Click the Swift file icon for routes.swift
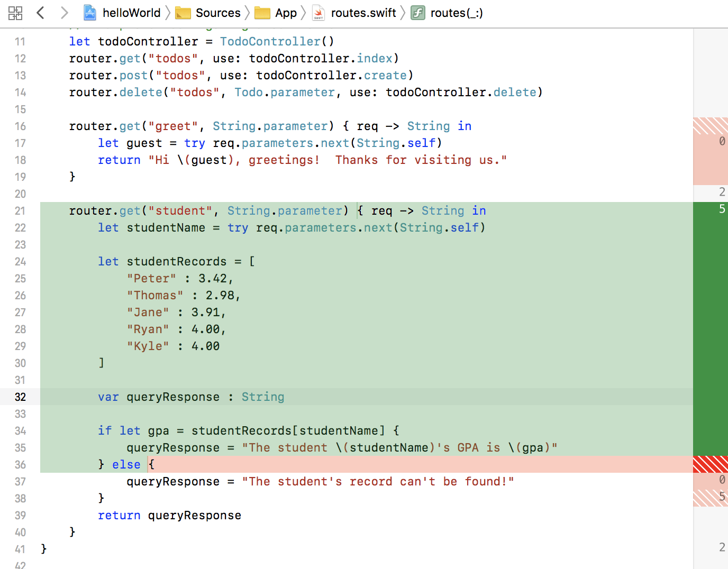 click(319, 13)
